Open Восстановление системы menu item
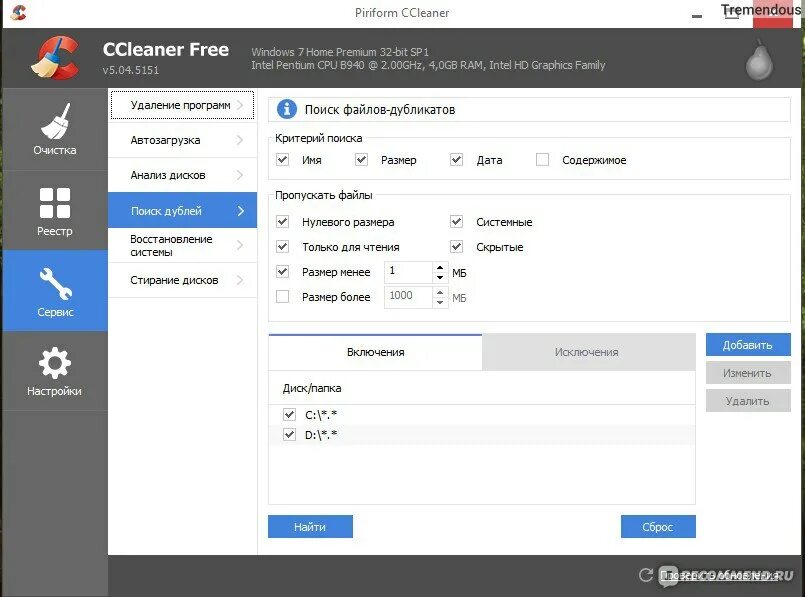The image size is (805, 597). coord(182,245)
